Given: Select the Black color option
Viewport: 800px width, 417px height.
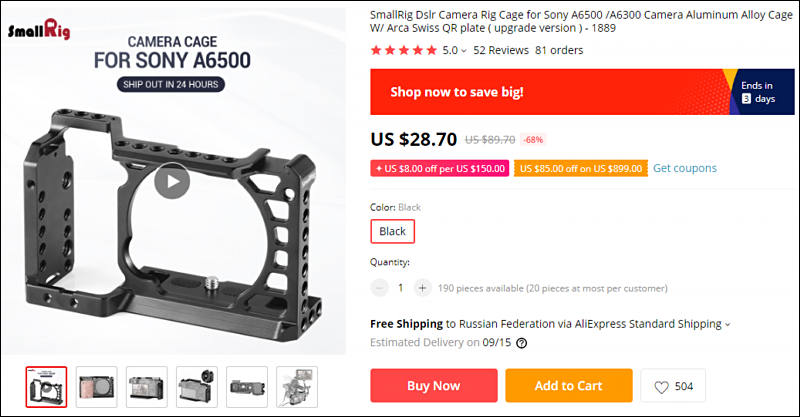Looking at the screenshot, I should (392, 231).
